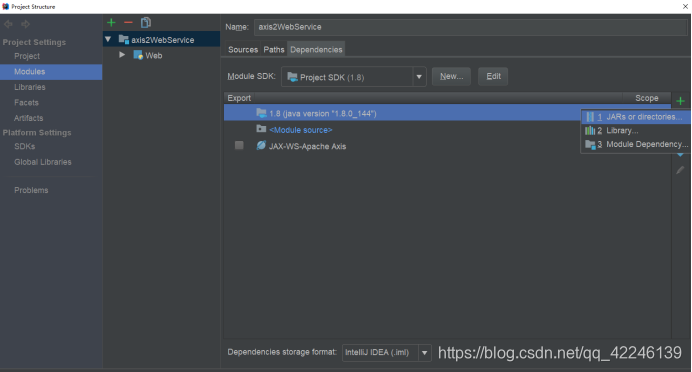Expand the Web tree node

click(x=122, y=55)
